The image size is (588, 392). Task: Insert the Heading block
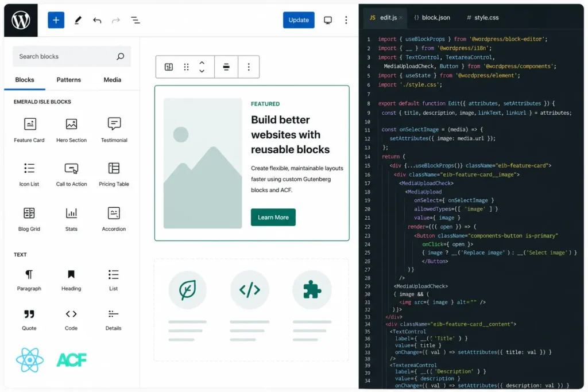click(x=71, y=280)
